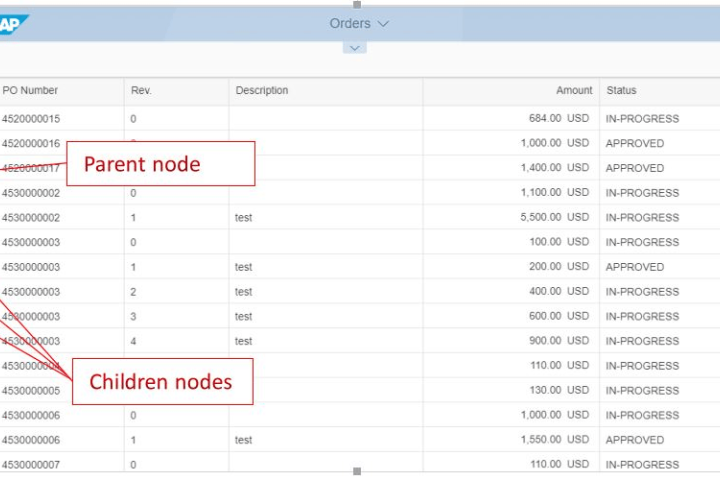Sort by PO Number column header
Screen dimensions: 720x480
click(x=30, y=91)
